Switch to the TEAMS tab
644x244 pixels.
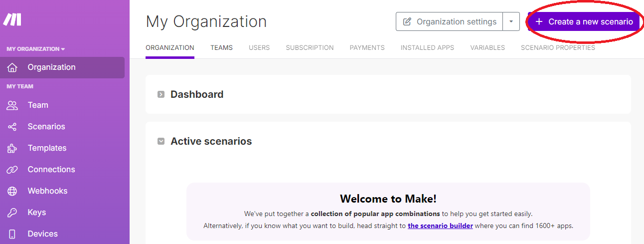[x=221, y=48]
